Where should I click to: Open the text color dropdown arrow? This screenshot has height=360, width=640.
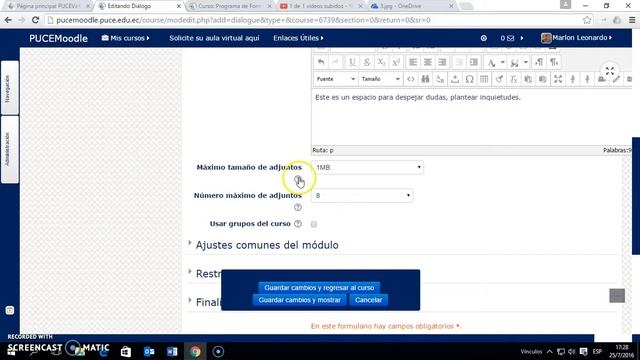[x=503, y=62]
